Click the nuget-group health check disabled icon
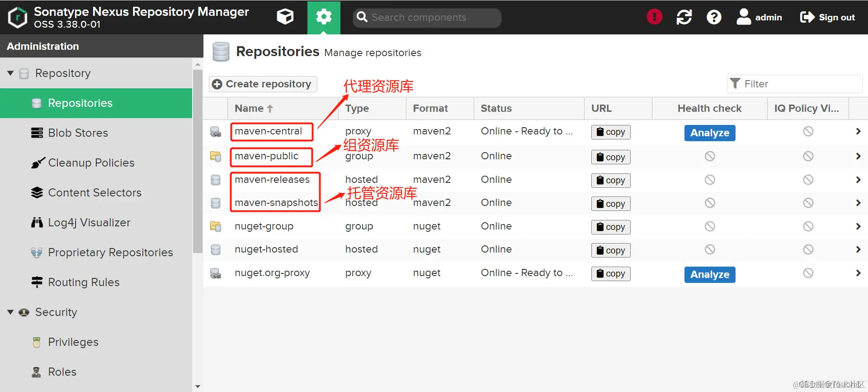The image size is (868, 392). [710, 226]
